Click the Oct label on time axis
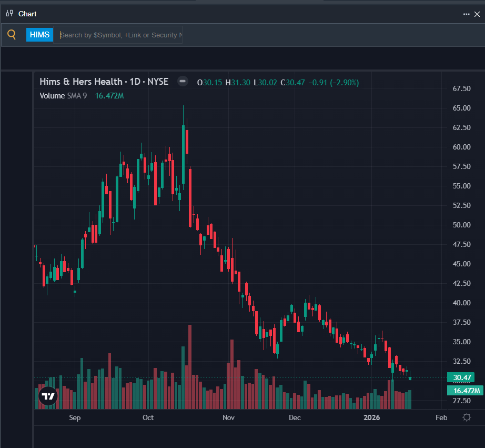Screen dimensions: 485x448 [148, 418]
